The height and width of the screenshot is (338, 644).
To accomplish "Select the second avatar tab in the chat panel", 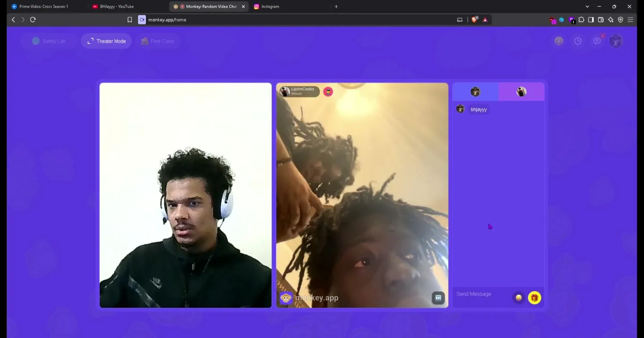I will pyautogui.click(x=521, y=92).
